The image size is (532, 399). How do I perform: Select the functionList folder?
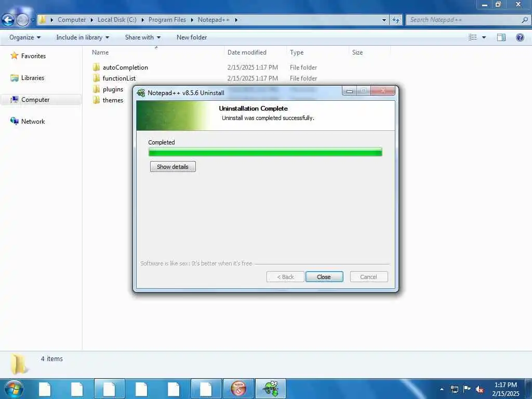pos(119,78)
